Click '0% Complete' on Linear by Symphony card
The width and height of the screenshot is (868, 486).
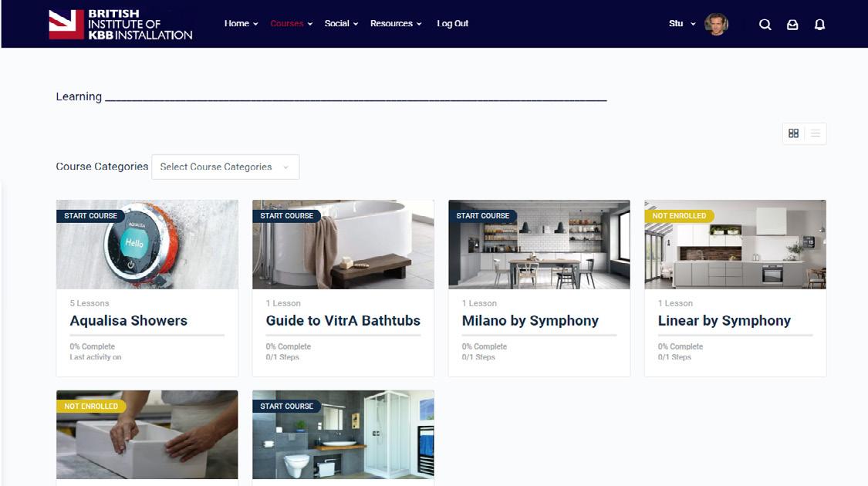tap(681, 346)
